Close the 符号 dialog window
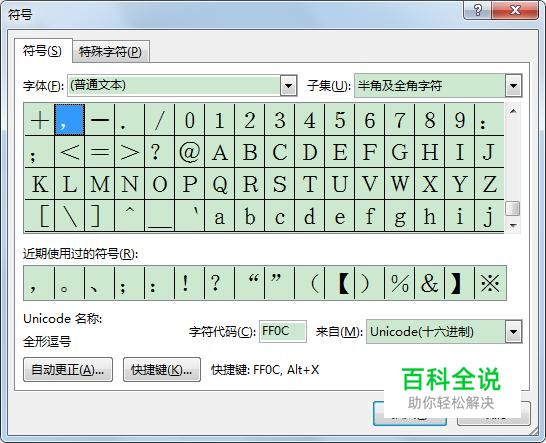This screenshot has height=443, width=546. [515, 10]
